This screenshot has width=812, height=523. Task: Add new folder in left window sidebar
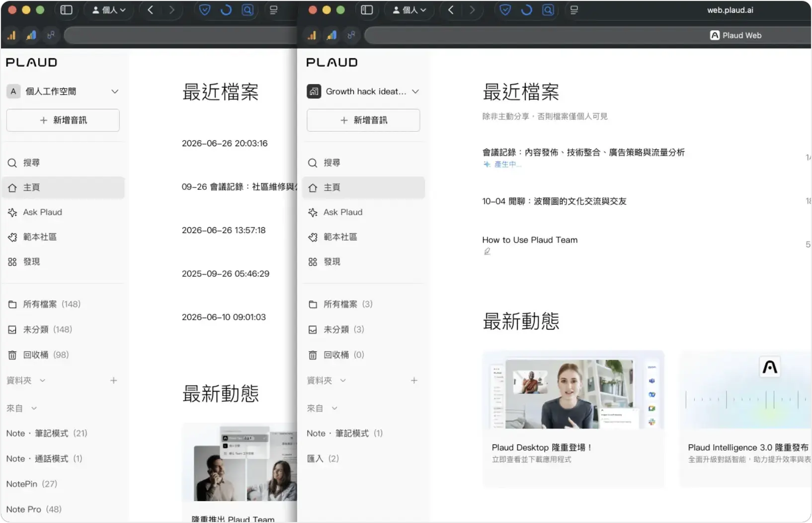coord(114,380)
